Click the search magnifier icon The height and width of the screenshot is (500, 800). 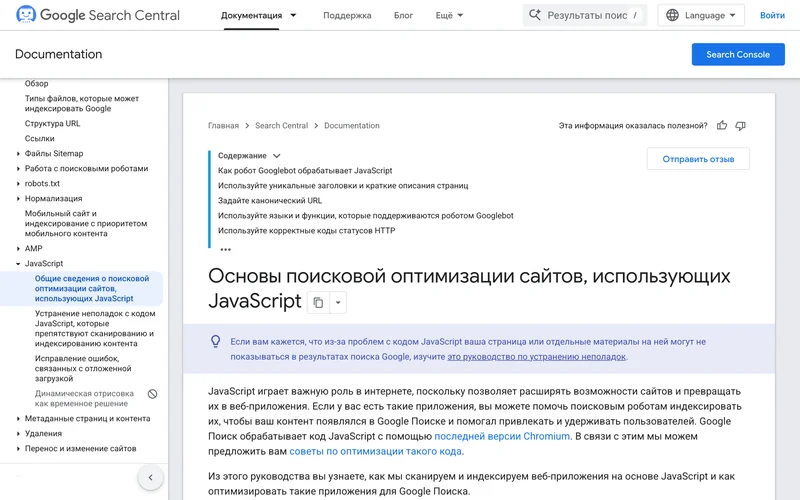tap(534, 15)
